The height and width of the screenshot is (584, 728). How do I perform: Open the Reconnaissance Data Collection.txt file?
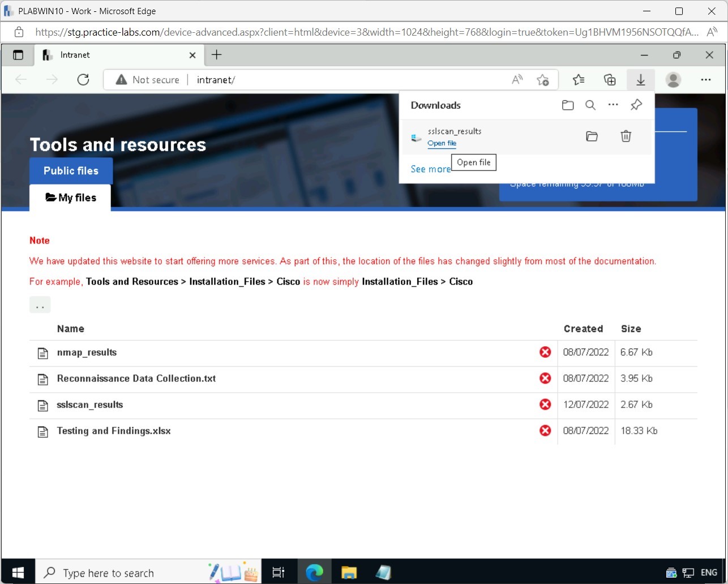tap(136, 379)
